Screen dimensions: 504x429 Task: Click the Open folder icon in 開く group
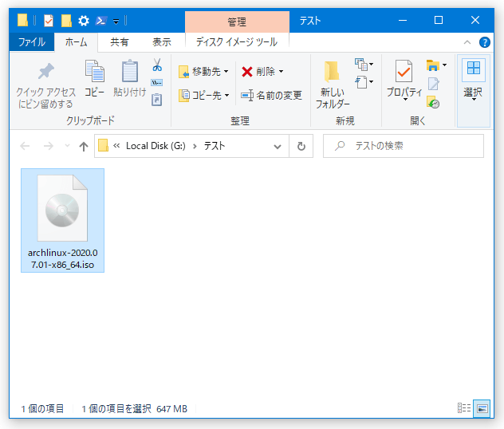coord(433,65)
